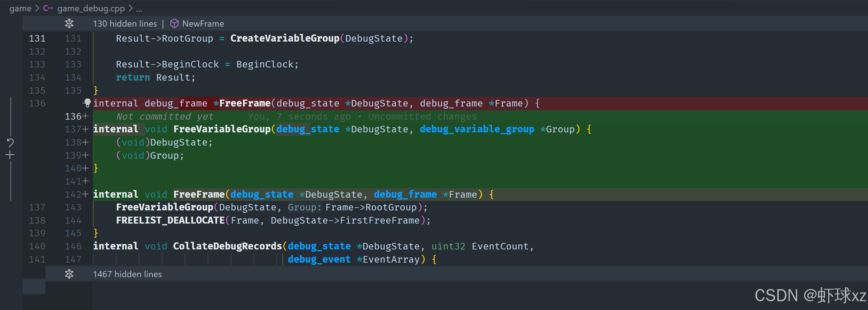Click '130 hidden lines' text
This screenshot has height=310, width=868.
(125, 24)
